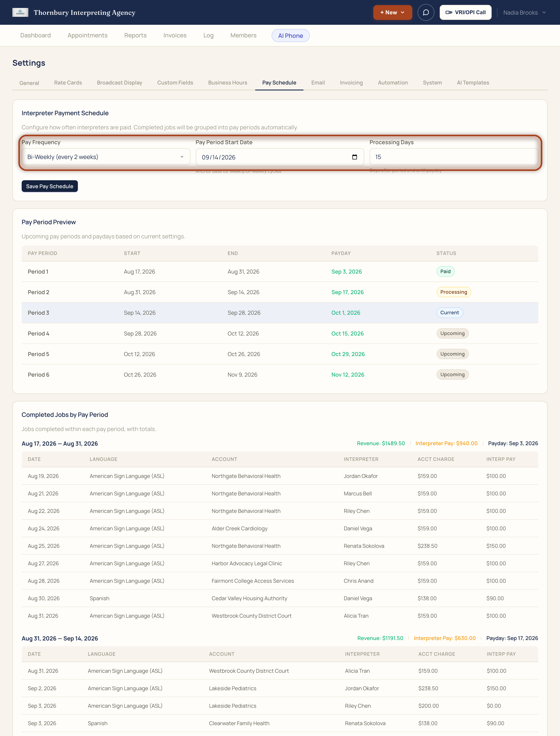Open the AI Templates tab

point(473,83)
